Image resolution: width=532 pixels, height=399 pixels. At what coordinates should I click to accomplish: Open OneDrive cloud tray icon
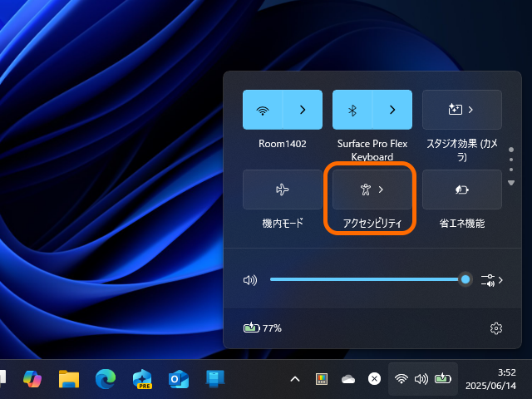(348, 379)
